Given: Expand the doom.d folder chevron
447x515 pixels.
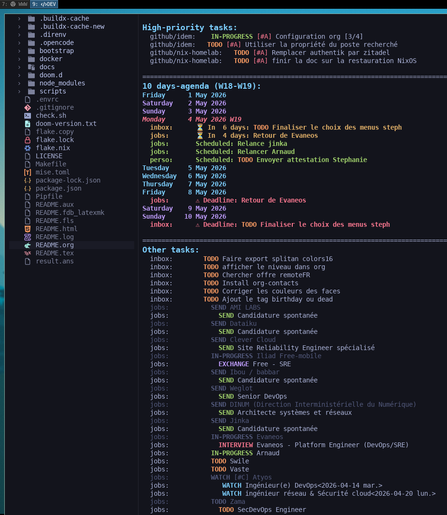Looking at the screenshot, I should [x=19, y=75].
